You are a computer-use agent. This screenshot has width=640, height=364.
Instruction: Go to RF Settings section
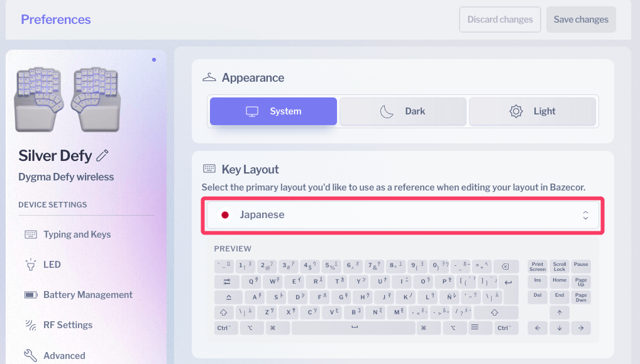[67, 325]
